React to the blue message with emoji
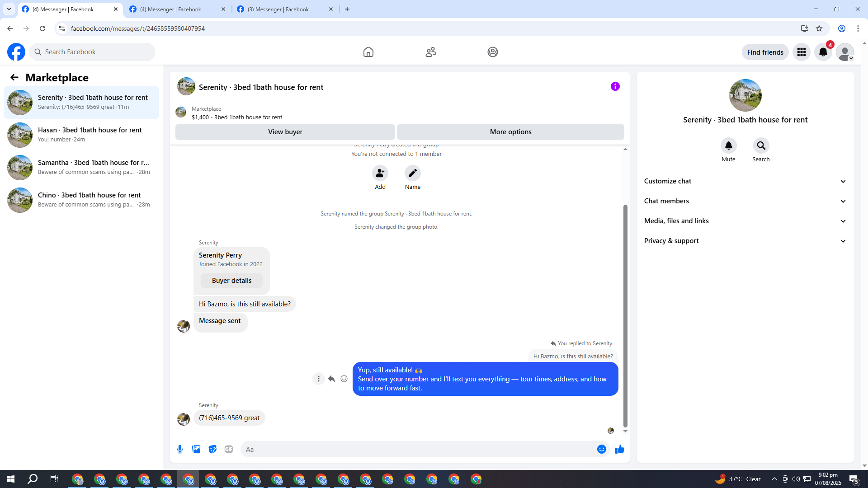 point(344,379)
